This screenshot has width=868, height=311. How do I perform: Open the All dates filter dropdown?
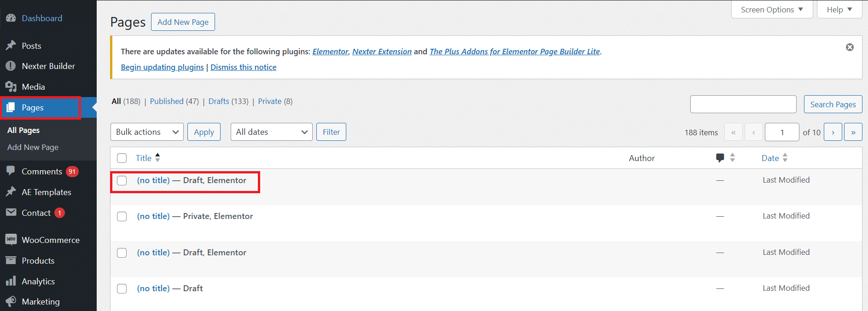271,132
